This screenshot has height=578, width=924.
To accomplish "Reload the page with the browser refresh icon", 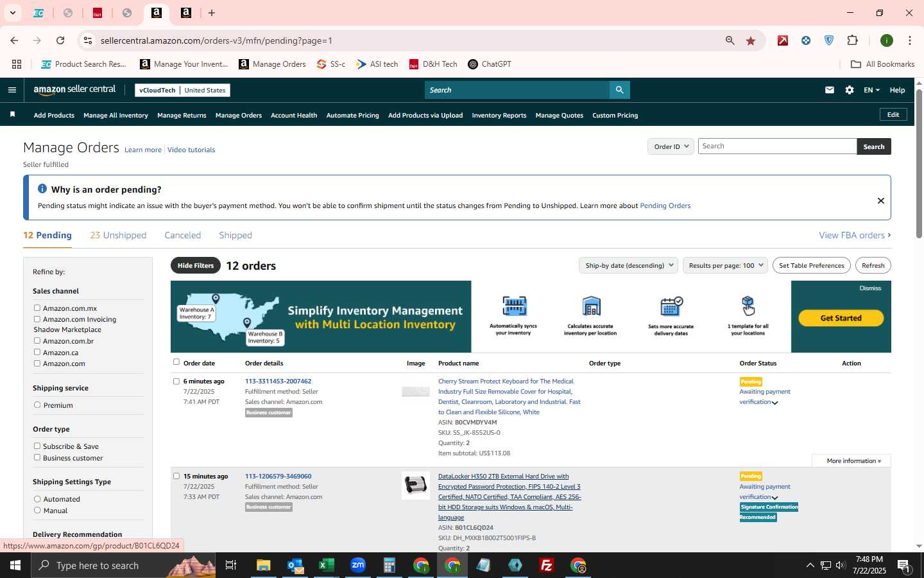I will tap(60, 40).
